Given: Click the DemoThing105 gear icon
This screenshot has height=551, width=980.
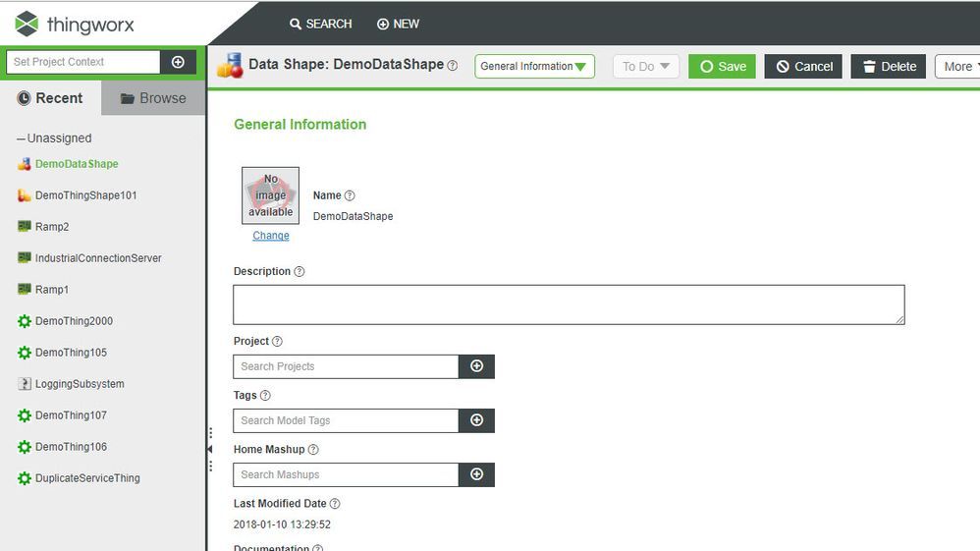Looking at the screenshot, I should point(25,353).
